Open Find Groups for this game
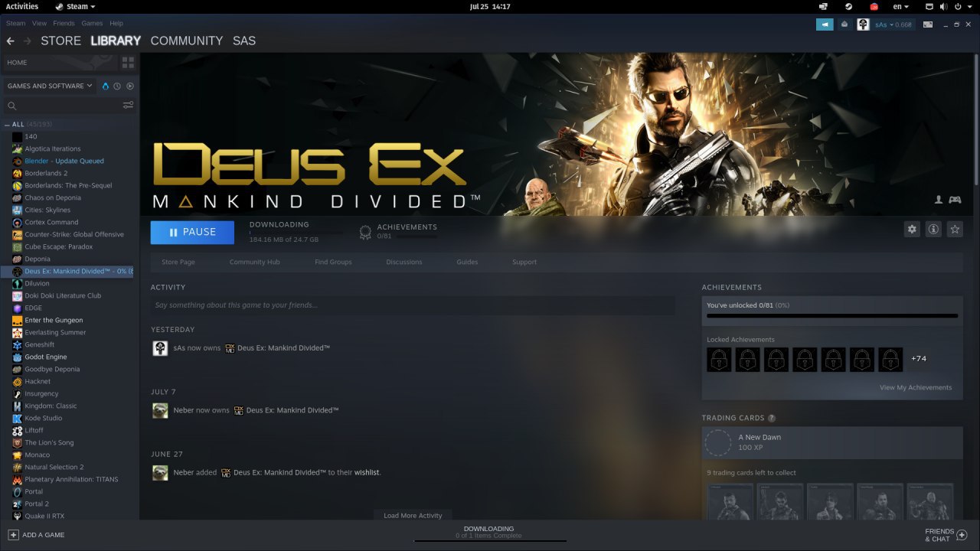 [x=333, y=262]
